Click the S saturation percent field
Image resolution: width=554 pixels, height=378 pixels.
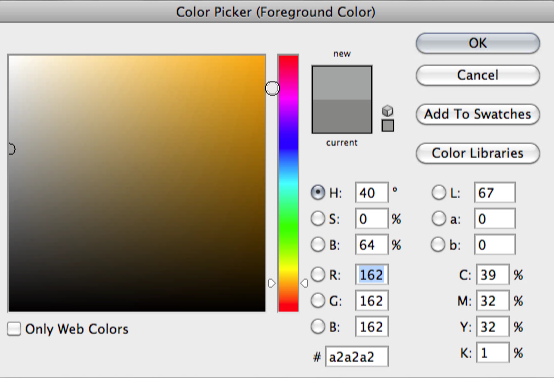point(372,219)
